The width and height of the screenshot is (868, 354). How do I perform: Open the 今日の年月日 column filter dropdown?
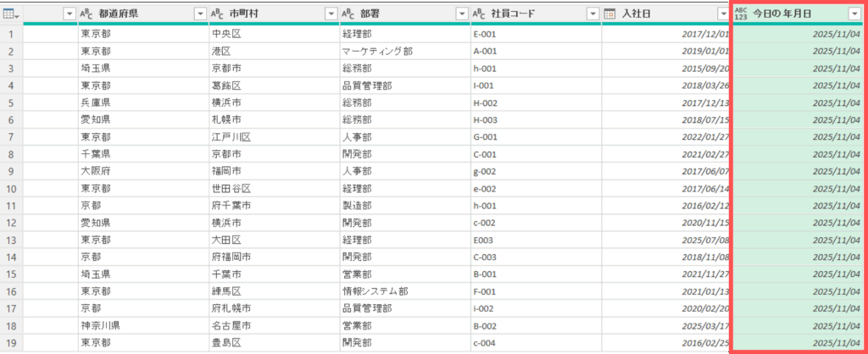point(854,14)
